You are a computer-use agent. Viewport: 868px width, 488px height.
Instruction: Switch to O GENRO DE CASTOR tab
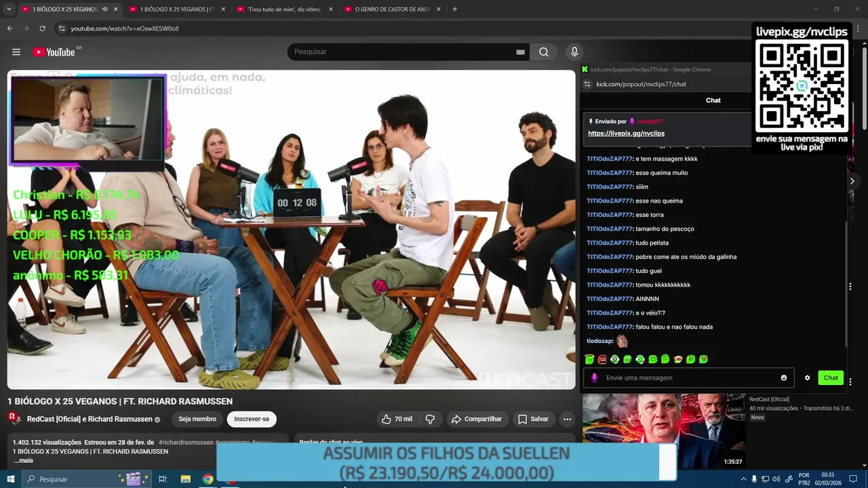392,9
